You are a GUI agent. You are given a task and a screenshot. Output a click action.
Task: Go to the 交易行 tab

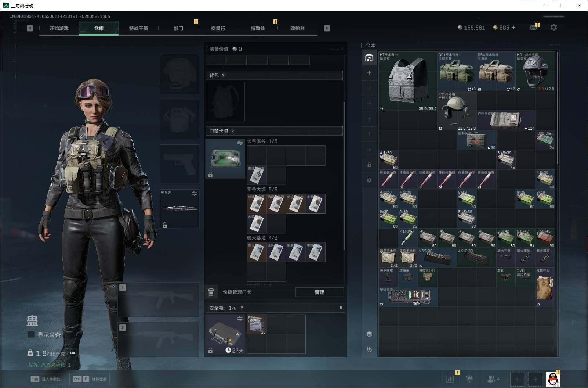point(218,28)
